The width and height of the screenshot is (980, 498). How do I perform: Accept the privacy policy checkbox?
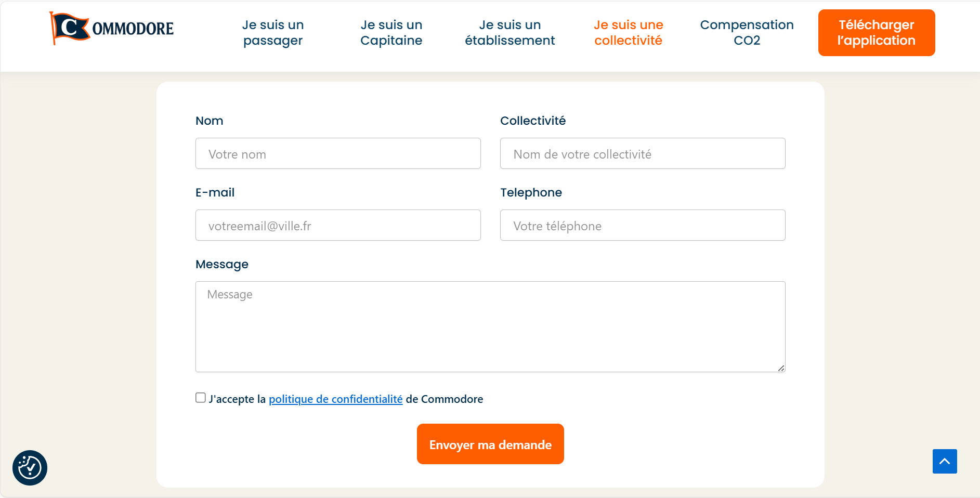coord(201,398)
